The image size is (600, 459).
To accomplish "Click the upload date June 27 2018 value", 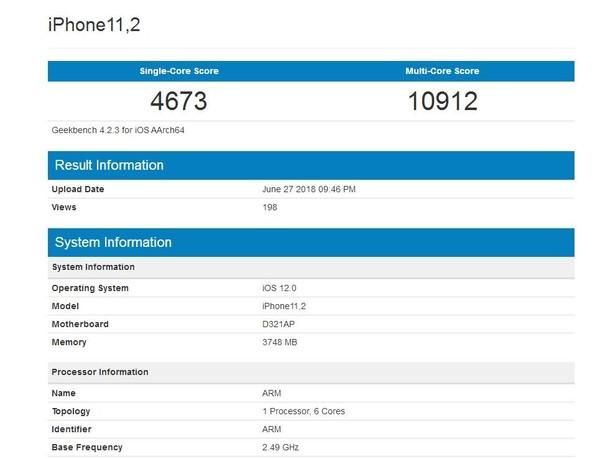I will pyautogui.click(x=309, y=189).
